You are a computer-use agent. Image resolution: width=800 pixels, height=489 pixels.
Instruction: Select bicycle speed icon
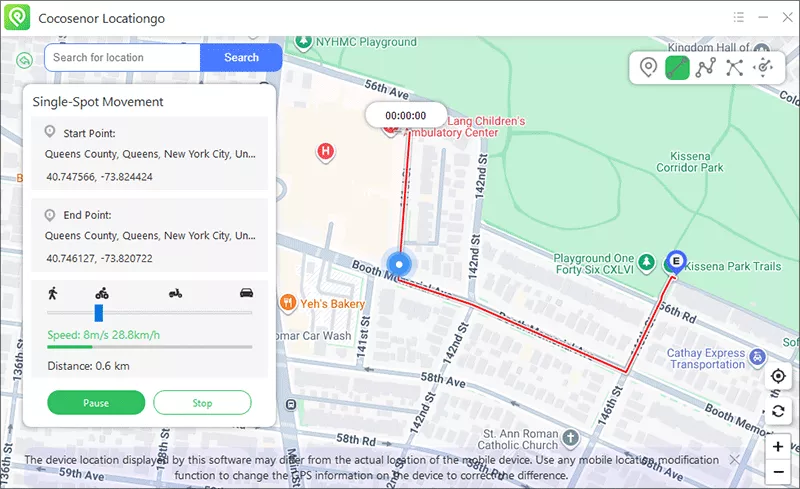[x=101, y=294]
